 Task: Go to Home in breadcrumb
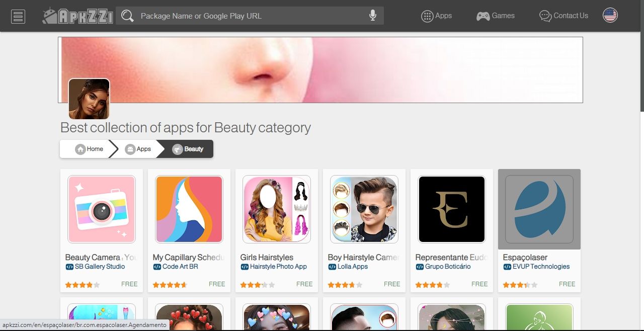pyautogui.click(x=89, y=149)
